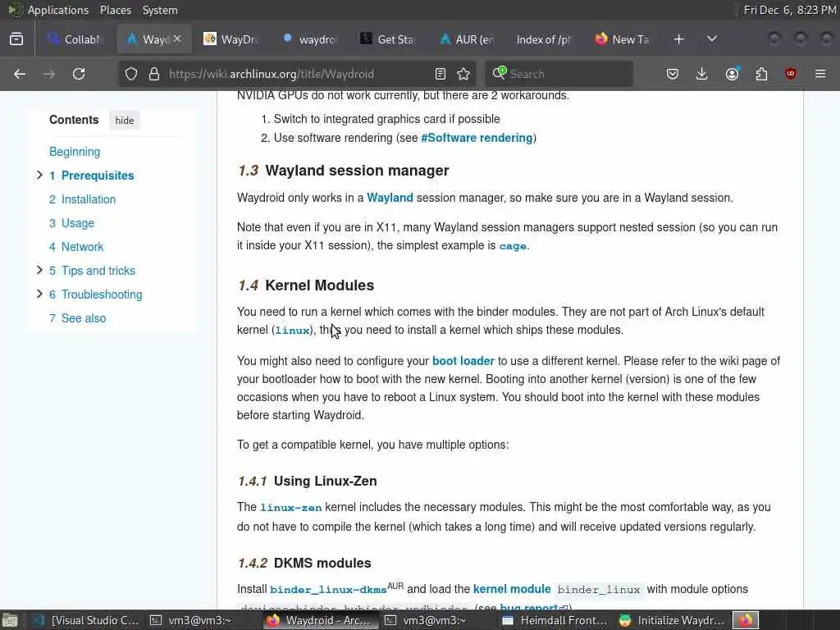Show desktop icon in bottom panel
The height and width of the screenshot is (630, 840).
pos(10,620)
